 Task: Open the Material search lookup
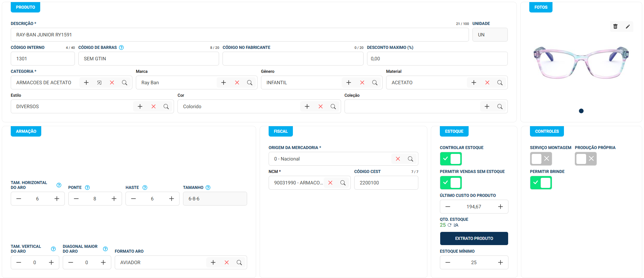pos(500,82)
